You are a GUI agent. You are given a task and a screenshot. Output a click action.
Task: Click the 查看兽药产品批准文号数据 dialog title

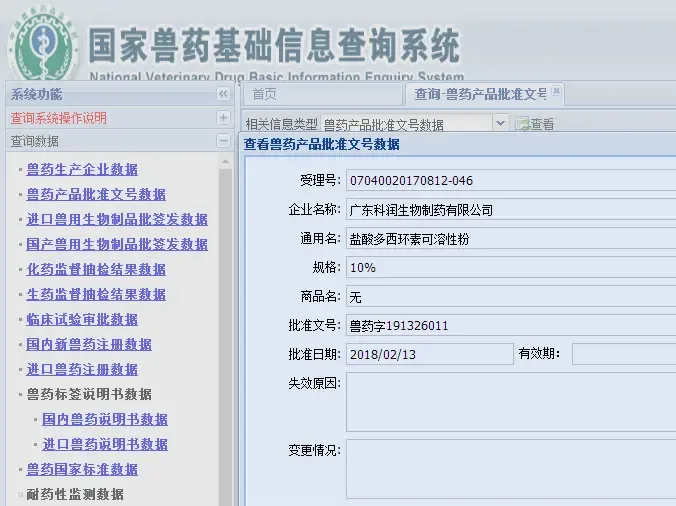pos(322,144)
